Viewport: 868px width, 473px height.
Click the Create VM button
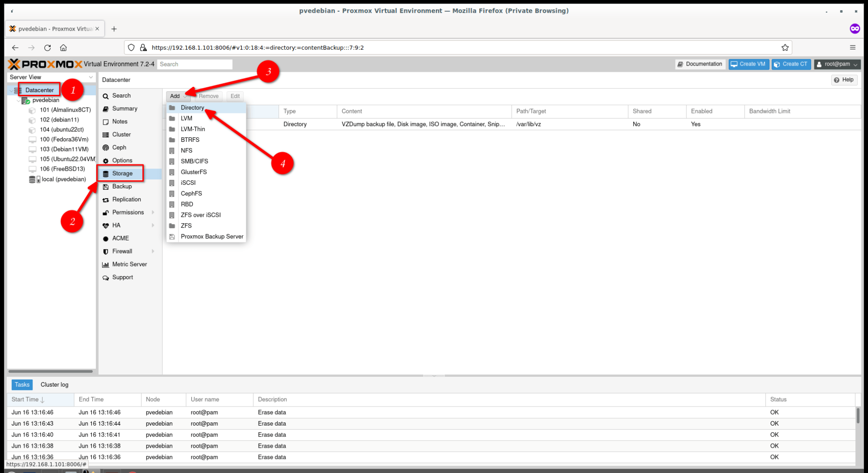coord(748,64)
